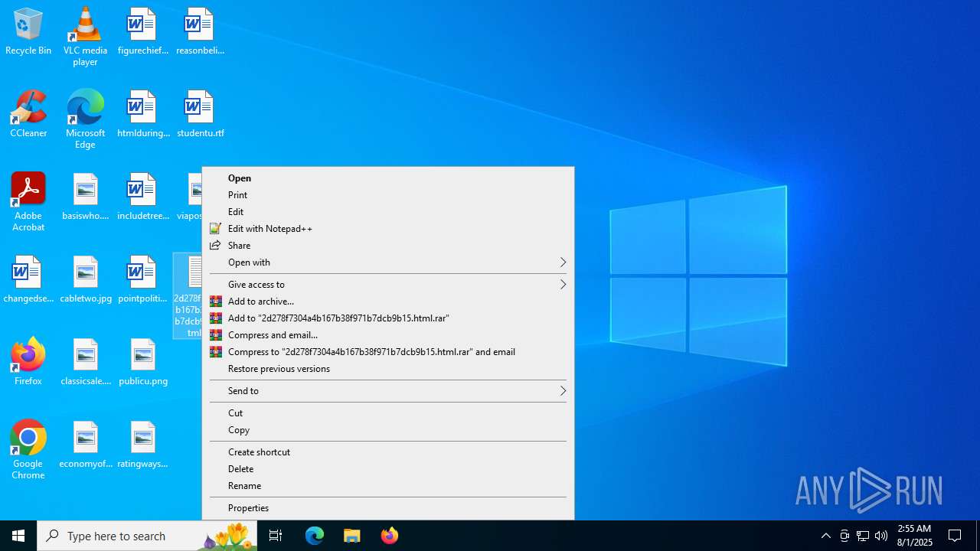This screenshot has width=980, height=551.
Task: Choose Cut from the context menu
Action: [388, 413]
